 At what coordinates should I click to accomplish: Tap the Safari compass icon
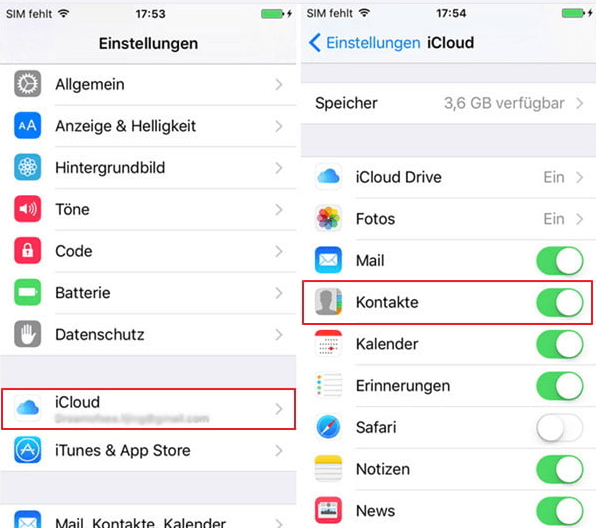(x=328, y=427)
